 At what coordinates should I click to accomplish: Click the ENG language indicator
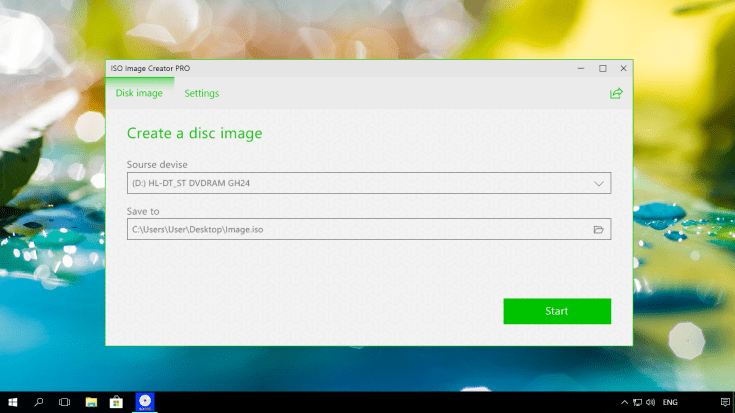(671, 402)
